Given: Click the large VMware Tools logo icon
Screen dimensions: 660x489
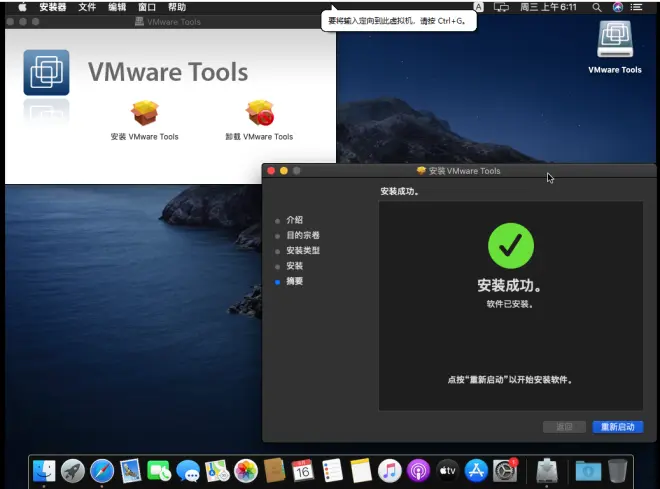Looking at the screenshot, I should pos(46,72).
